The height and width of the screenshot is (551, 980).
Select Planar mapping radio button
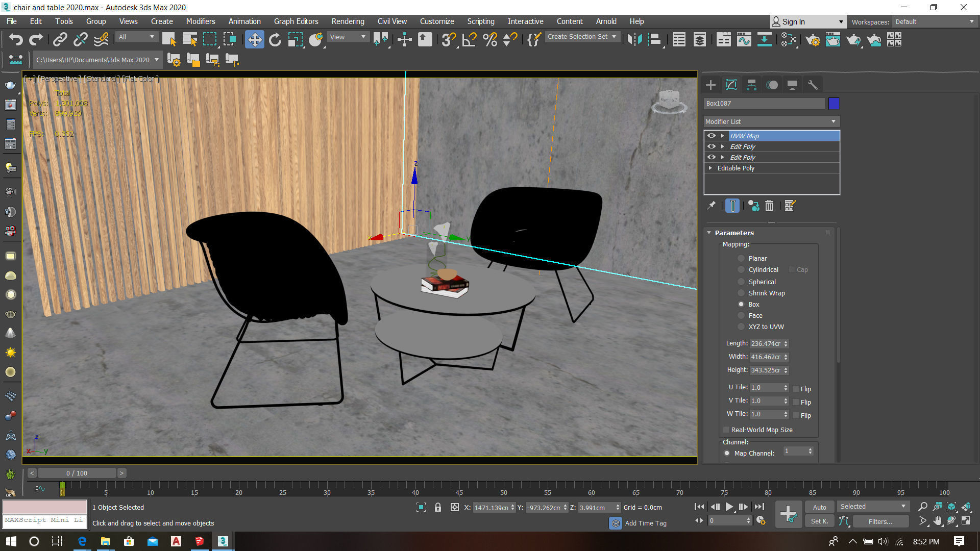pyautogui.click(x=741, y=258)
